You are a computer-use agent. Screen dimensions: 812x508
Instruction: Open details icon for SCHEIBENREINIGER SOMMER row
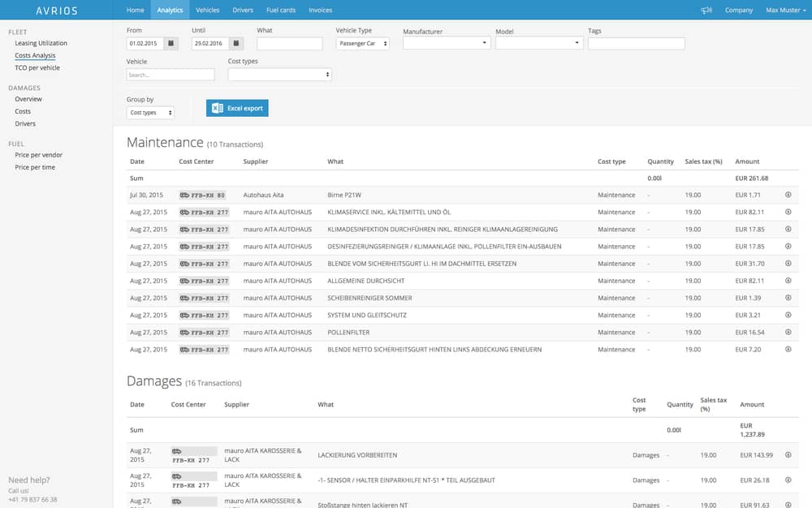[788, 298]
